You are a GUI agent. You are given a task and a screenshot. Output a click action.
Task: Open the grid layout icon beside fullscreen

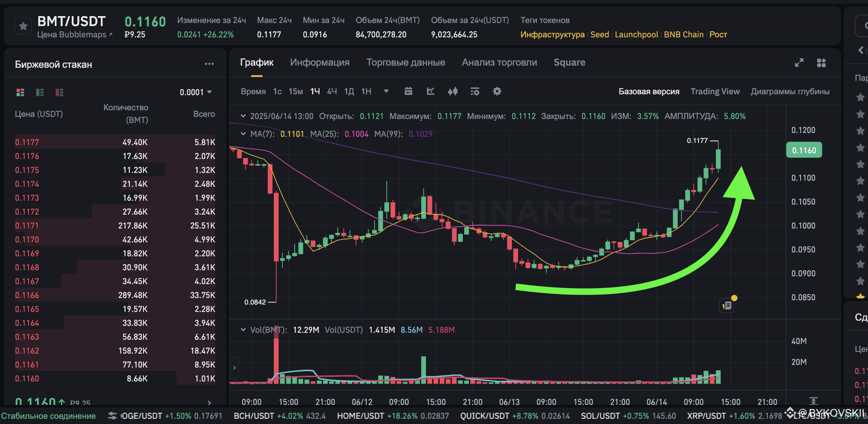[821, 63]
